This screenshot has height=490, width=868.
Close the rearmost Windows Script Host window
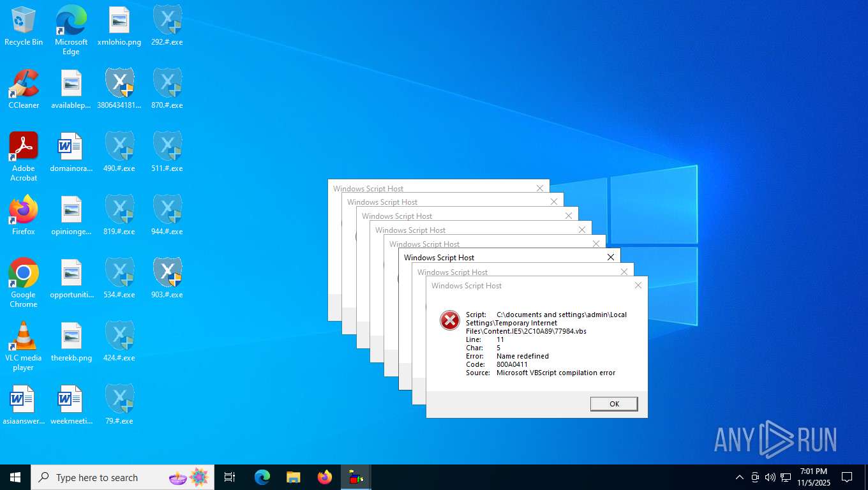[540, 188]
